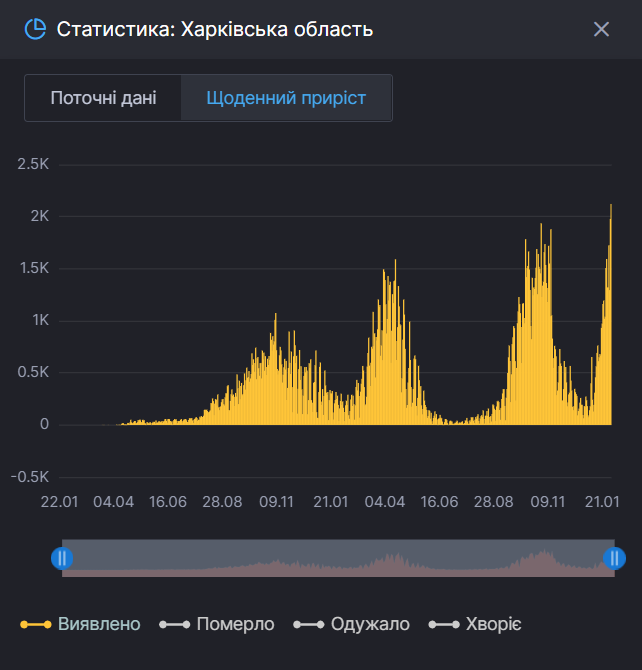Click the first 28.08 x-axis date label
The width and height of the screenshot is (642, 670).
(x=222, y=502)
